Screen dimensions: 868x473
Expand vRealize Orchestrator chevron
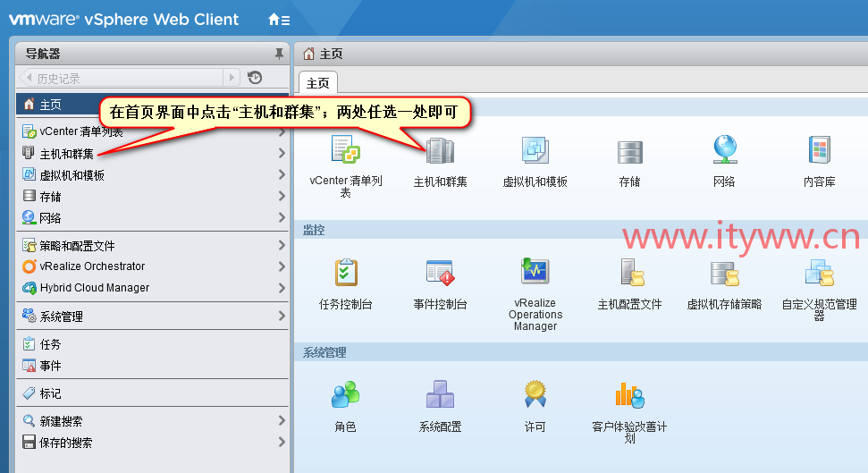click(x=282, y=266)
